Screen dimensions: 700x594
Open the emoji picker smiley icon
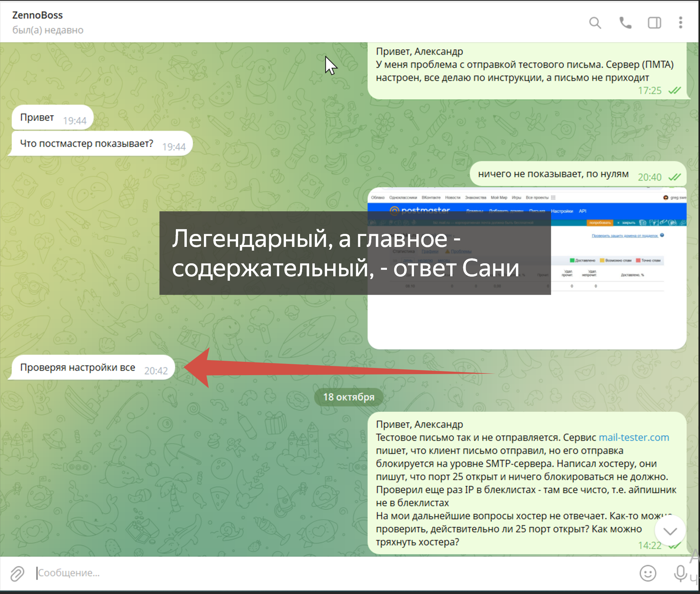point(648,573)
